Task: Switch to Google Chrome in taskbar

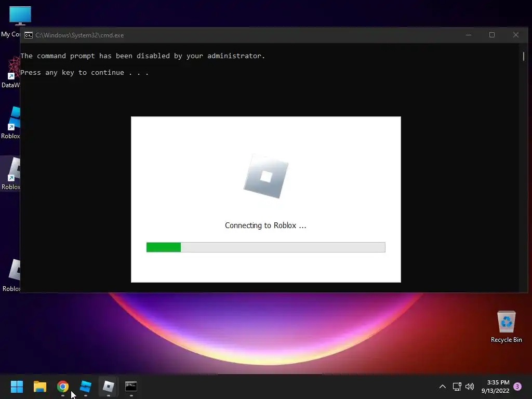Action: (63, 387)
